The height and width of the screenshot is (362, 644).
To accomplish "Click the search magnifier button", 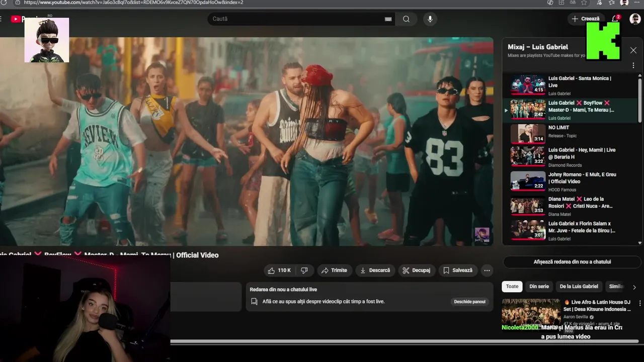I will coord(406,19).
